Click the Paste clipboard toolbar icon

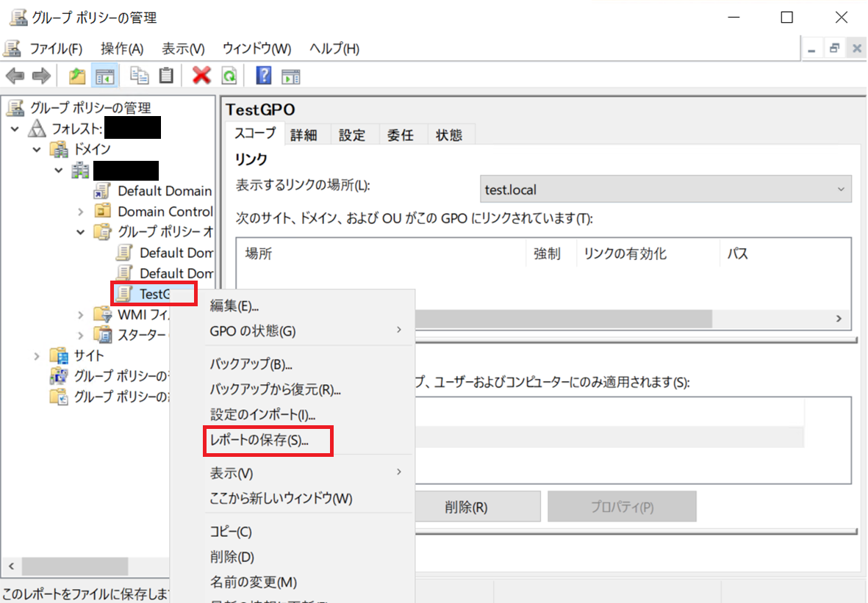pos(166,75)
